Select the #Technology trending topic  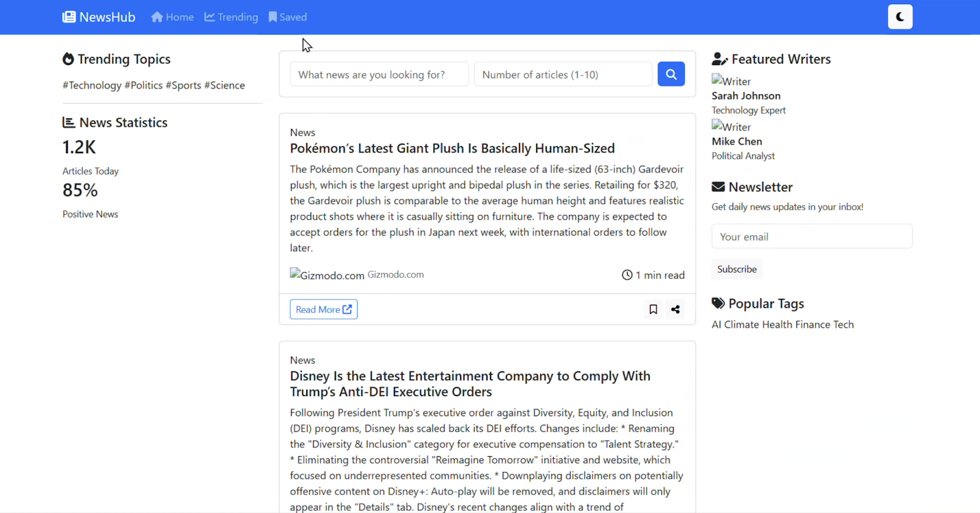[x=92, y=85]
